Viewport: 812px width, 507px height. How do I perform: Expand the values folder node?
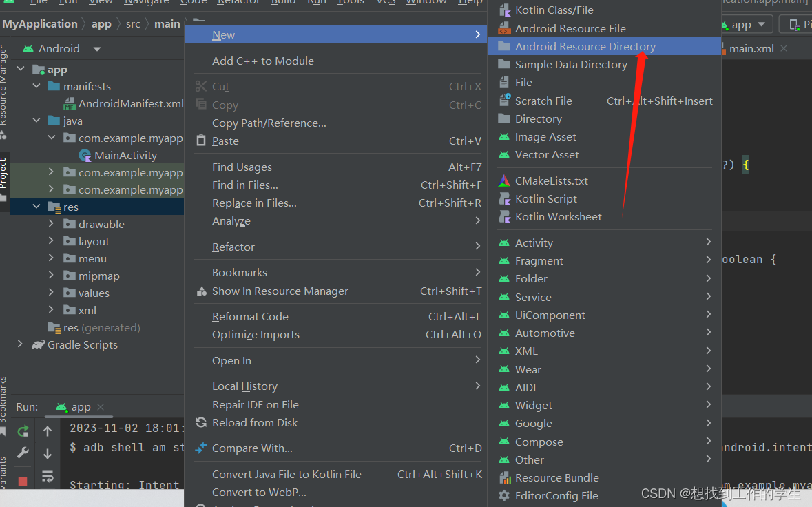51,292
